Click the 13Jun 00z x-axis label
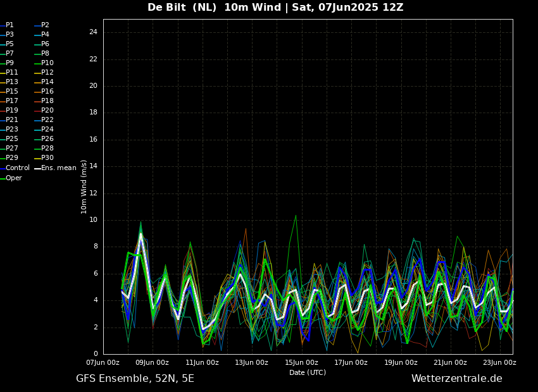This screenshot has width=538, height=392. (252, 363)
